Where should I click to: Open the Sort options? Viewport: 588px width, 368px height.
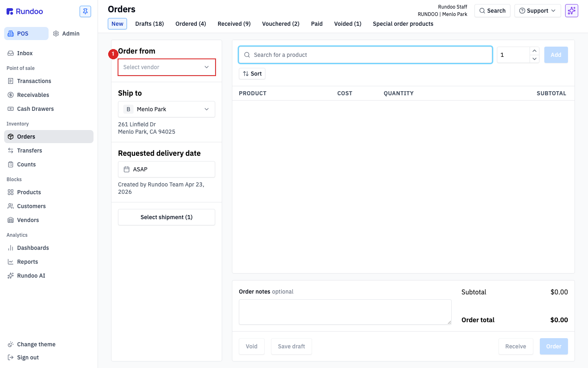252,74
